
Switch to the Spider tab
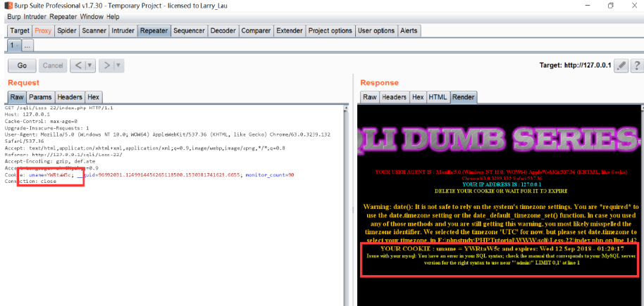point(66,31)
